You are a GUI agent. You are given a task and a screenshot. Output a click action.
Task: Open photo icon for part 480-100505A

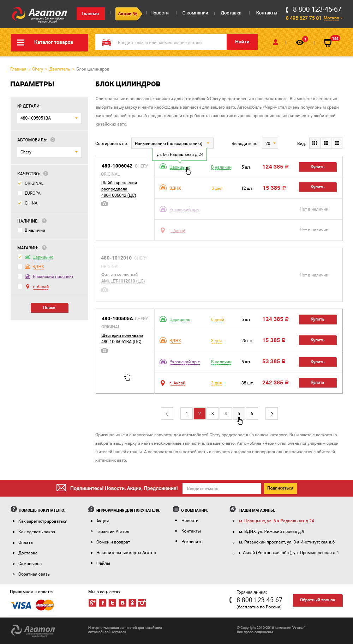[104, 350]
